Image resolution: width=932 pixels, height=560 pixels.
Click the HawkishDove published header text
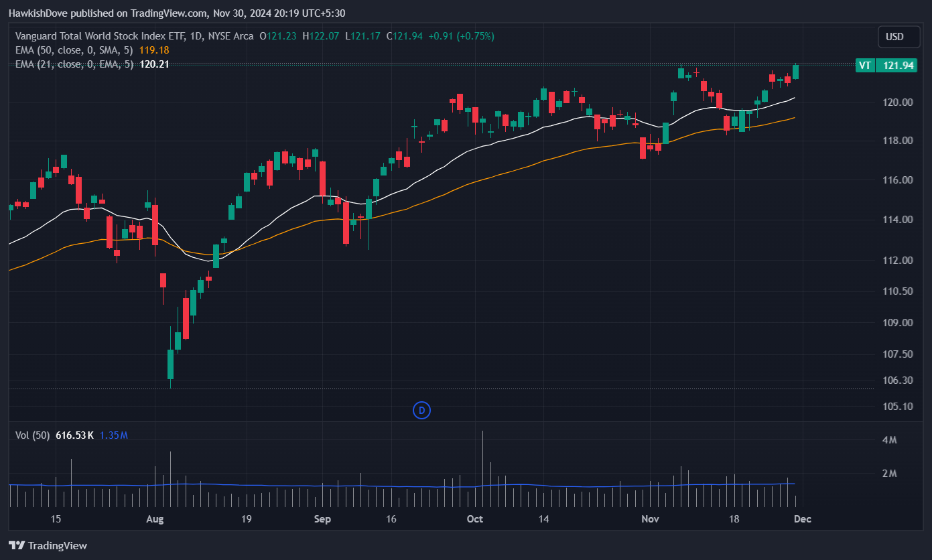click(177, 13)
